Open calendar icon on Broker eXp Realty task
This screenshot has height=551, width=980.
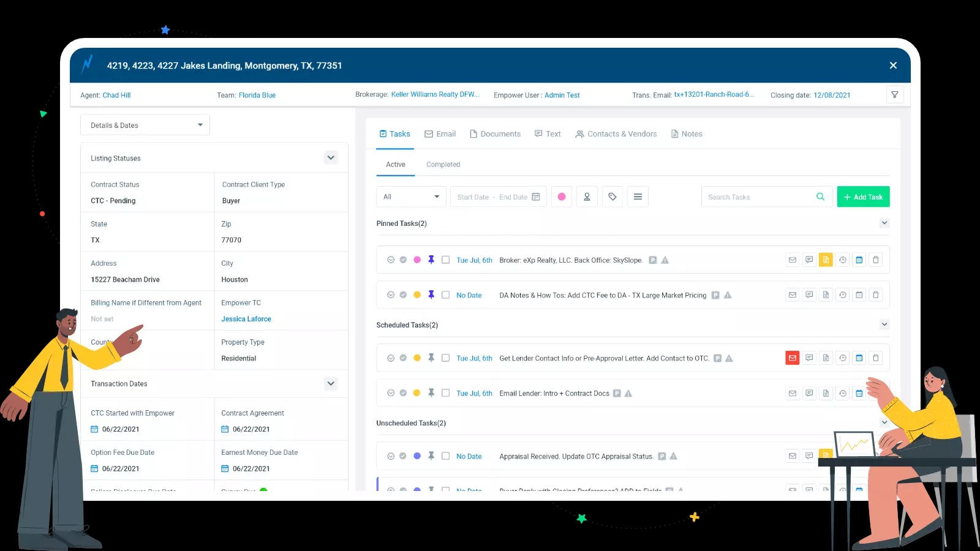859,260
